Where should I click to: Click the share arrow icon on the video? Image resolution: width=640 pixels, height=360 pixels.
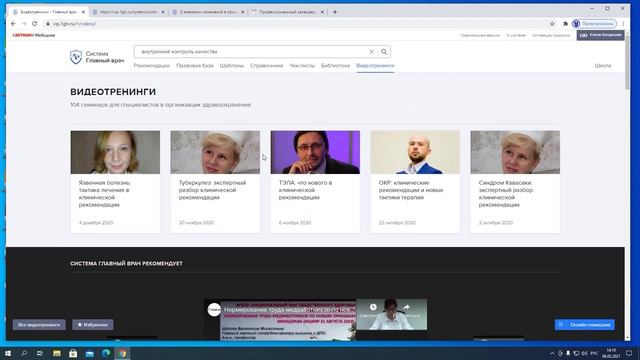click(407, 307)
